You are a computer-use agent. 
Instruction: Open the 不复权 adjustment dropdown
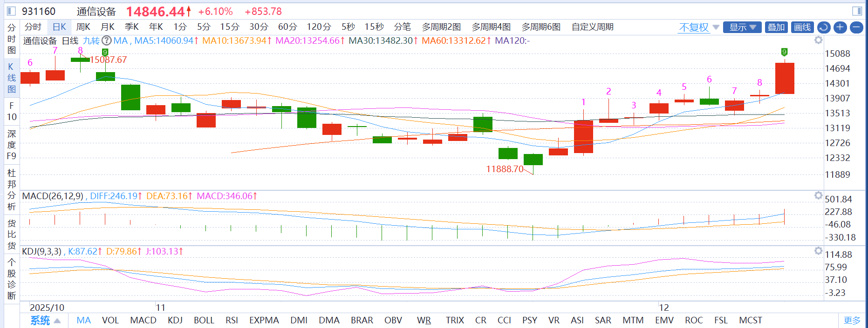pos(699,27)
